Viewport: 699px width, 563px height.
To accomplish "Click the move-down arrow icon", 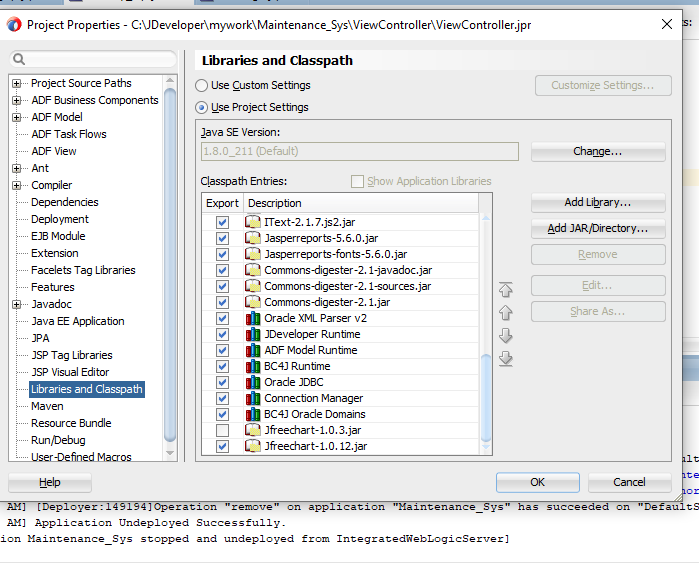I will 505,336.
